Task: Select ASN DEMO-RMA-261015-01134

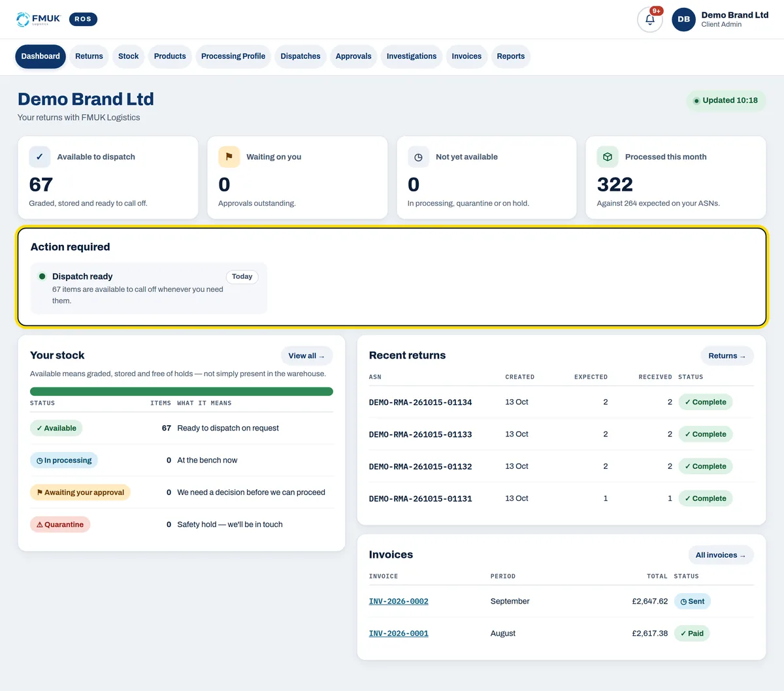Action: [x=421, y=402]
